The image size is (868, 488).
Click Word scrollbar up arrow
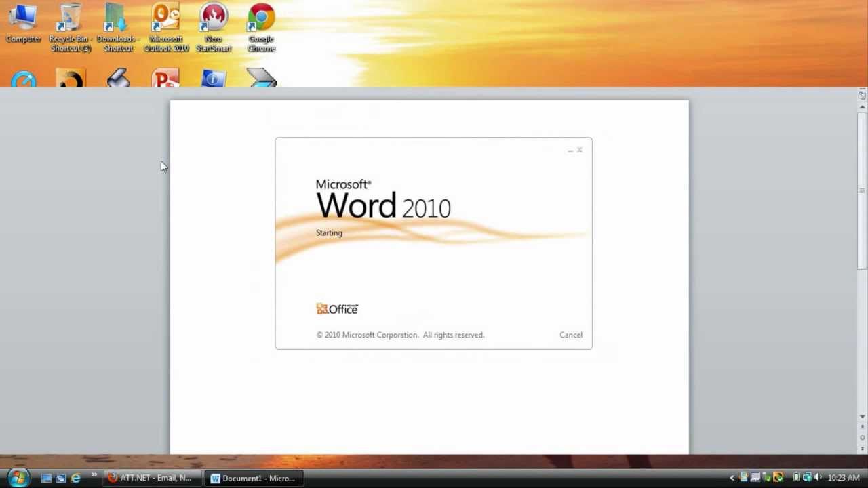tap(862, 107)
